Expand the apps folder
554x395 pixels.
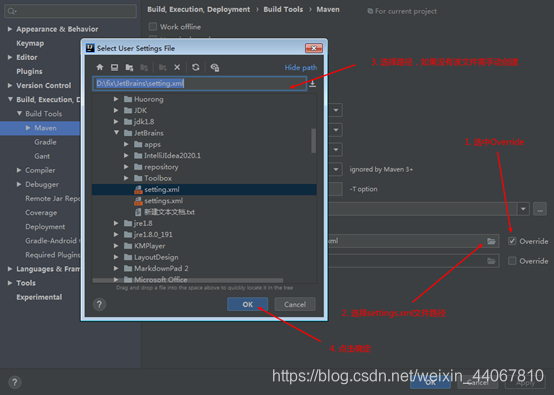tap(126, 144)
